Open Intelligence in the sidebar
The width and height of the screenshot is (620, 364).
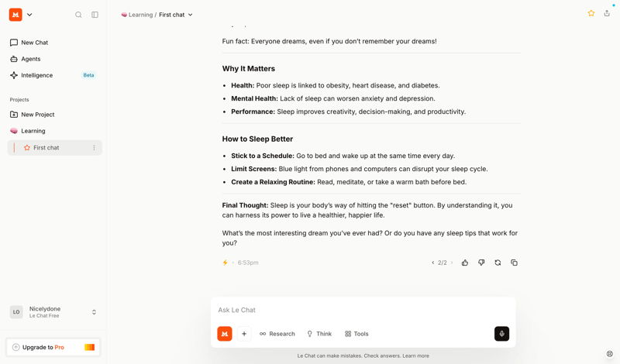37,75
